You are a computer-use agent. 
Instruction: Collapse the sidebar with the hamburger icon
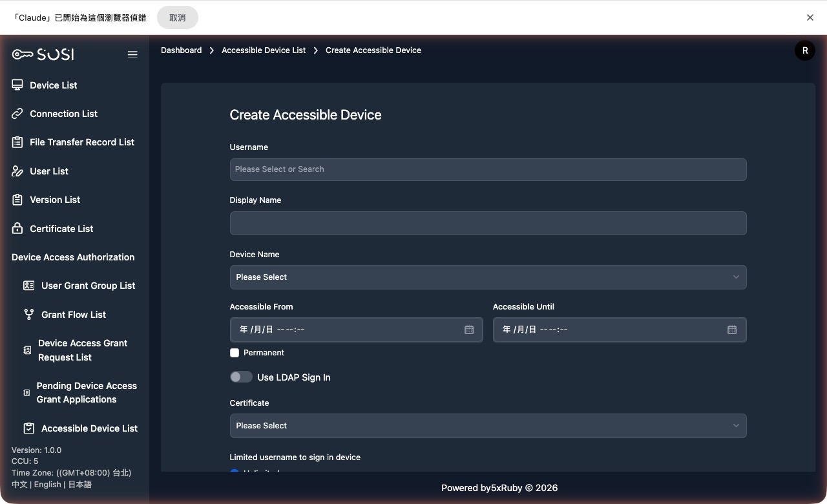pyautogui.click(x=132, y=54)
